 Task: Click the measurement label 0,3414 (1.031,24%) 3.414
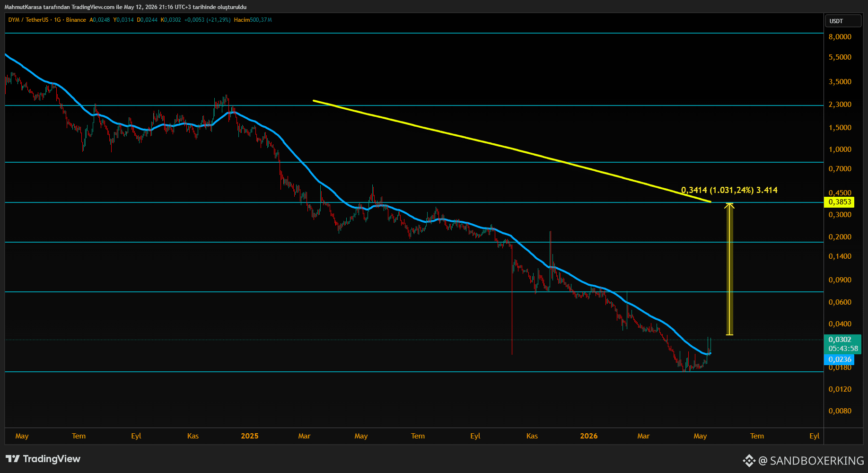click(729, 190)
